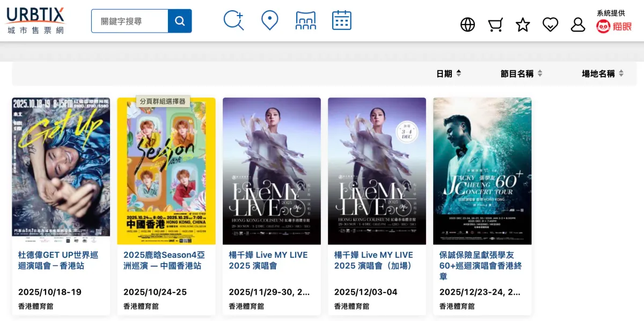
Task: Sort events by 節目名稱 column
Action: [521, 73]
